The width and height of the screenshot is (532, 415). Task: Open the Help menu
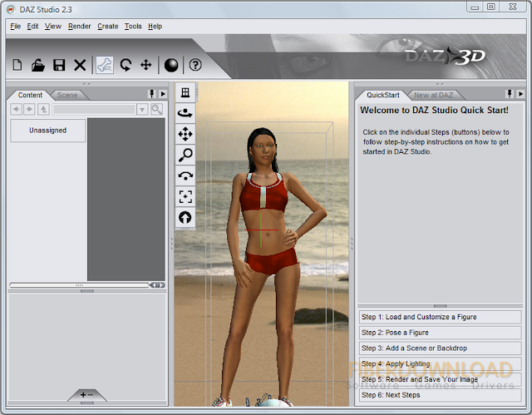155,26
